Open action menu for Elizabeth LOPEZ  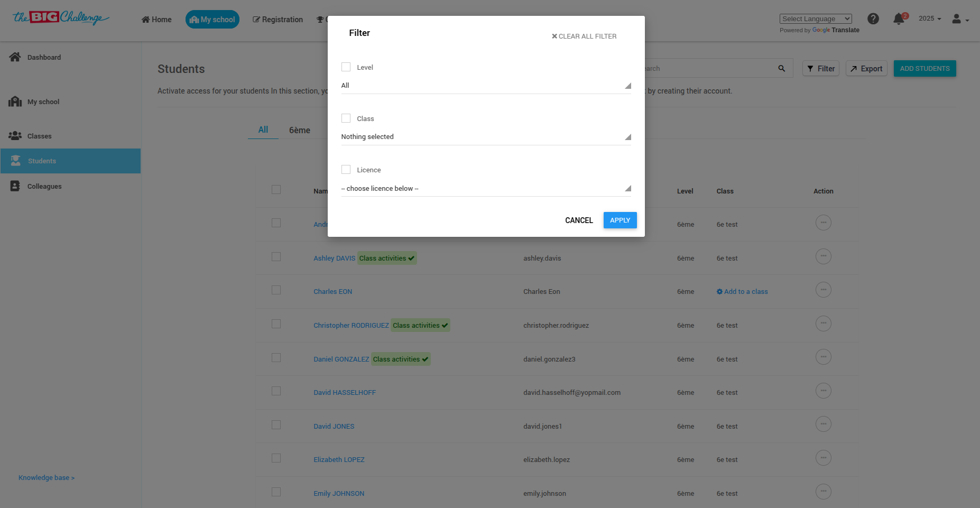[824, 458]
